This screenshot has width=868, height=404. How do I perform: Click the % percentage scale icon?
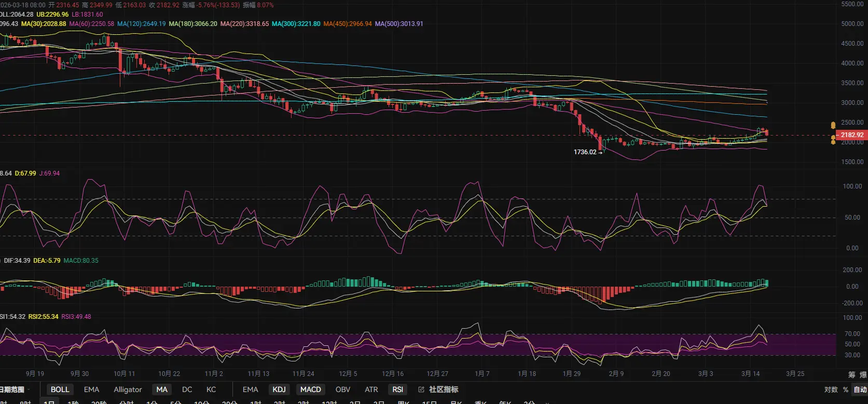[x=846, y=389]
